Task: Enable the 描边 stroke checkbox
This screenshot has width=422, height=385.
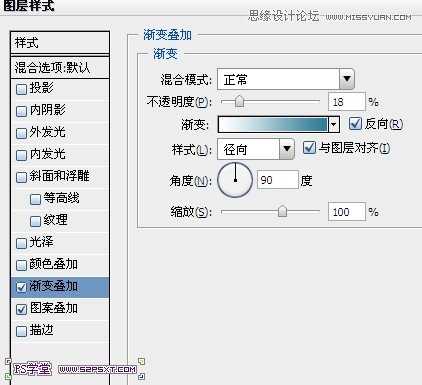Action: [x=21, y=331]
